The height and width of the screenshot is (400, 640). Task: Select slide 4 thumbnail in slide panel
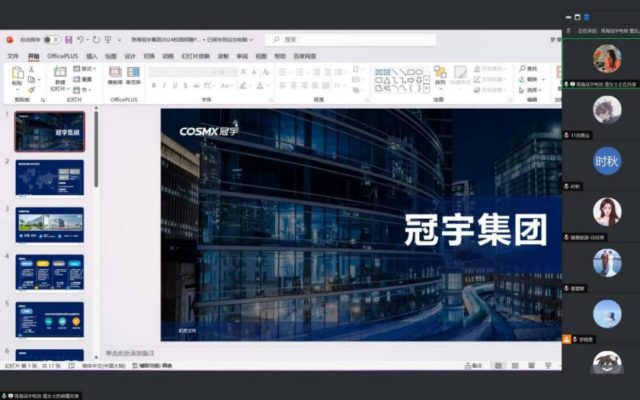point(49,272)
